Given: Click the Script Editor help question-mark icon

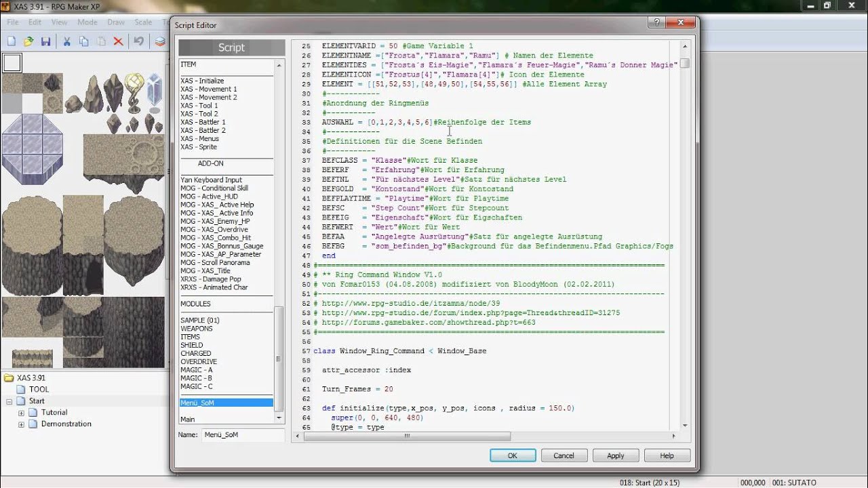Looking at the screenshot, I should click(x=656, y=22).
